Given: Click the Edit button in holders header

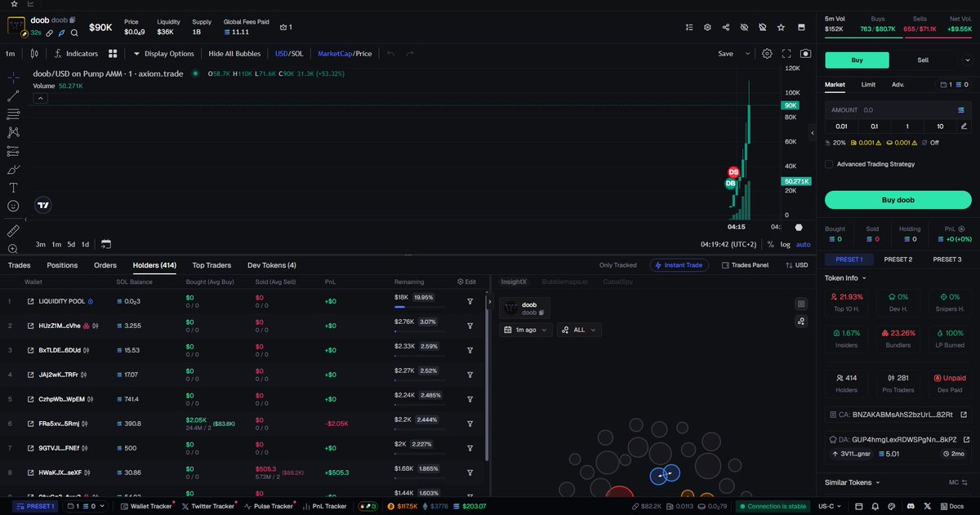Looking at the screenshot, I should (466, 282).
